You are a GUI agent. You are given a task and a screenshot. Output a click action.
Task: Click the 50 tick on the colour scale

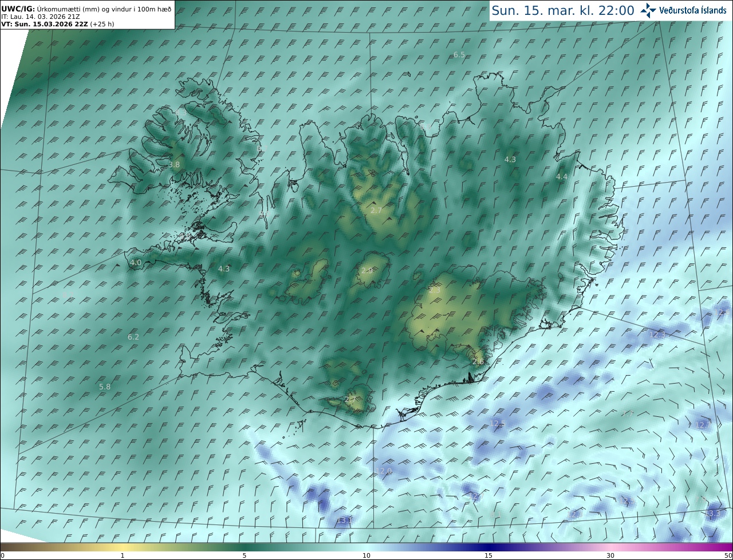pyautogui.click(x=728, y=555)
